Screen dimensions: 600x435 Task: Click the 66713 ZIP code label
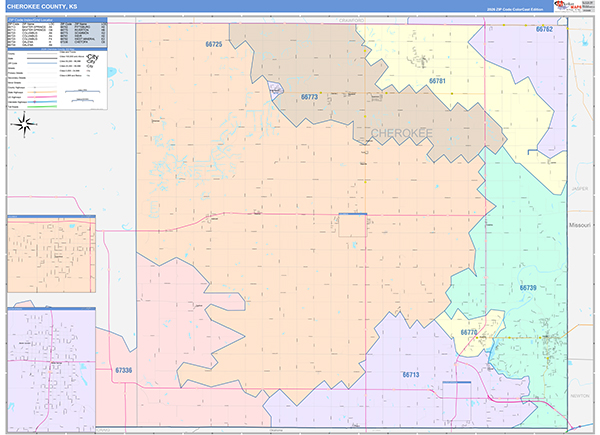[411, 375]
